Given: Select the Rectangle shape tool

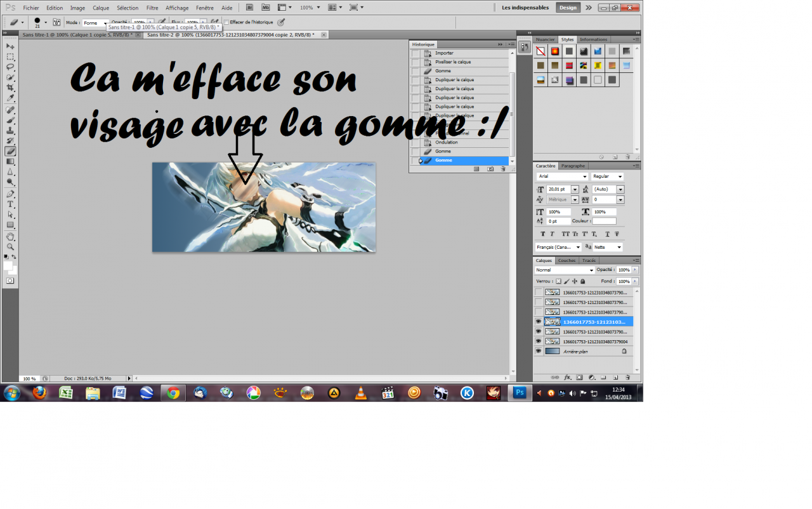Looking at the screenshot, I should (10, 225).
